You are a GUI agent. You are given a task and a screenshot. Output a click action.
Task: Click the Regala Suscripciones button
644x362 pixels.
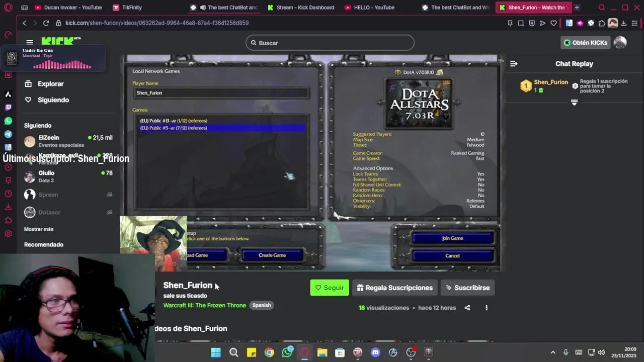395,288
